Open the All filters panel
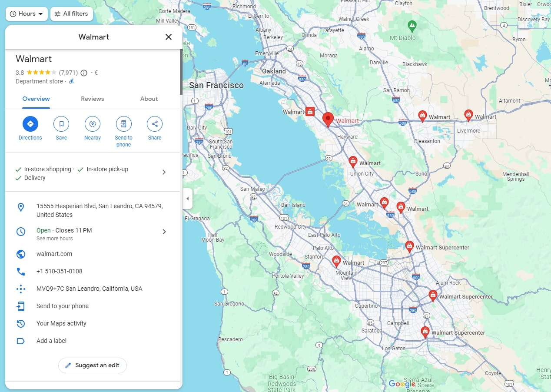 coord(71,13)
